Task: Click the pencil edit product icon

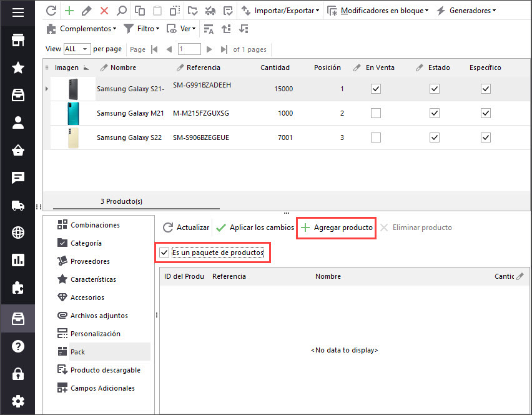Action: tap(87, 11)
